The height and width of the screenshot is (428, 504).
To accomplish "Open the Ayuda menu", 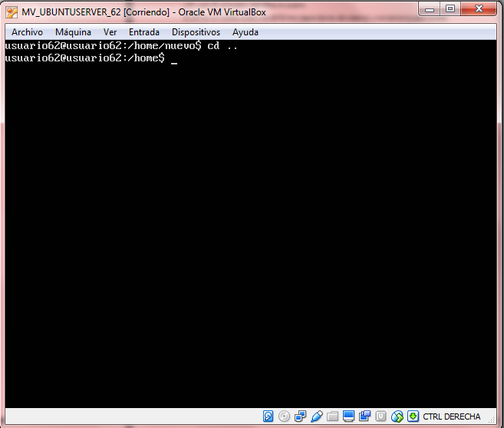I will point(245,32).
